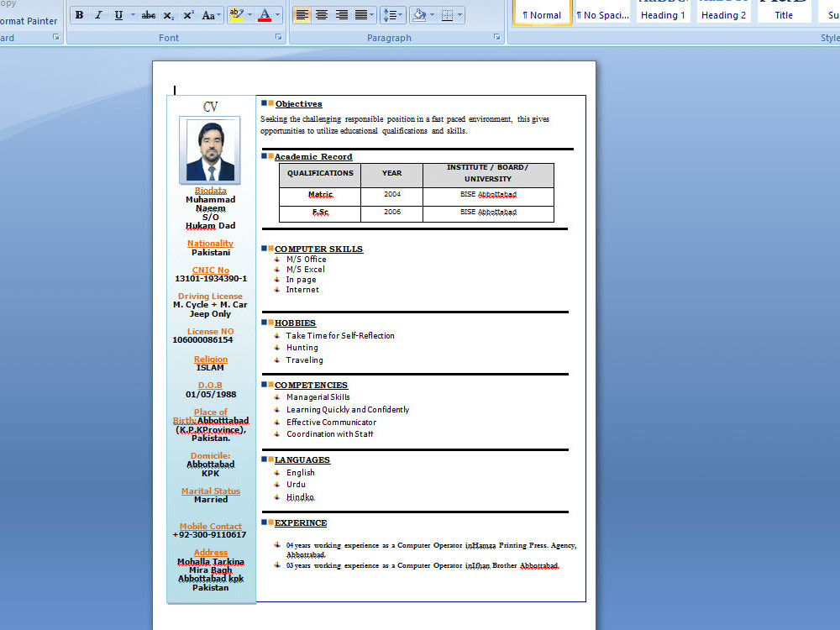Click the M/S Excel list item
Viewport: 840px width, 630px height.
click(306, 270)
